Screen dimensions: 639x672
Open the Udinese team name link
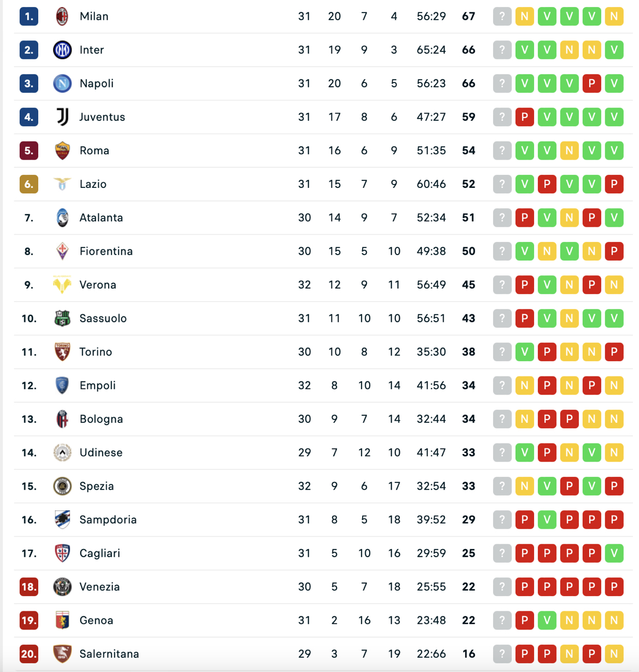click(101, 452)
